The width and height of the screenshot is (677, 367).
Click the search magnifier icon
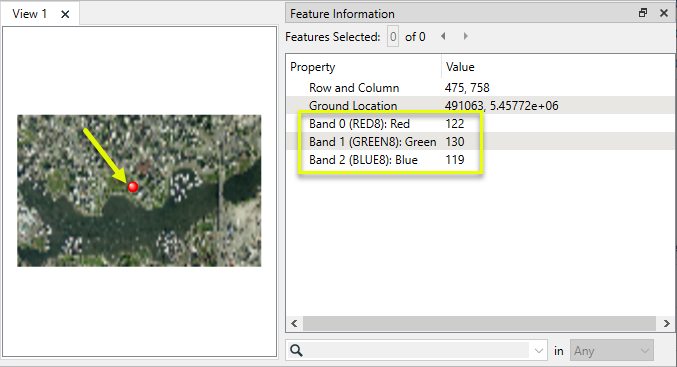[x=297, y=351]
